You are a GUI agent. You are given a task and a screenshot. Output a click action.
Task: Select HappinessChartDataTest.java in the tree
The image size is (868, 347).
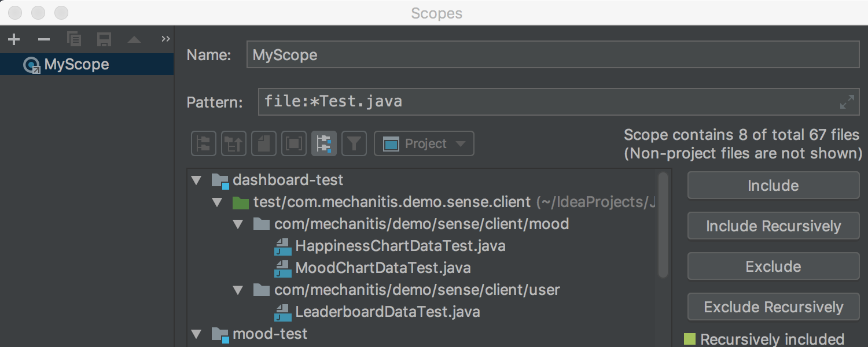pyautogui.click(x=400, y=246)
